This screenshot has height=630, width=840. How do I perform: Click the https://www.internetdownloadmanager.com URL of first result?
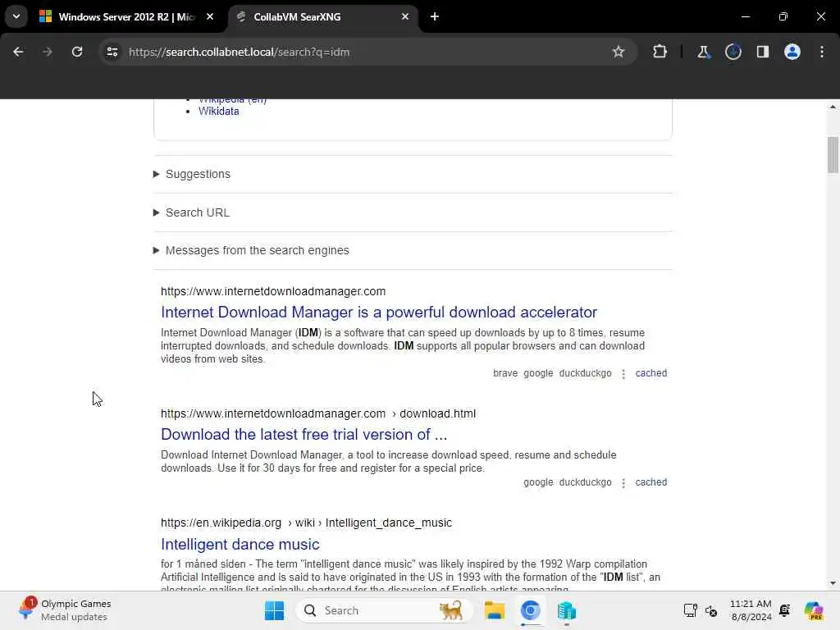(273, 291)
